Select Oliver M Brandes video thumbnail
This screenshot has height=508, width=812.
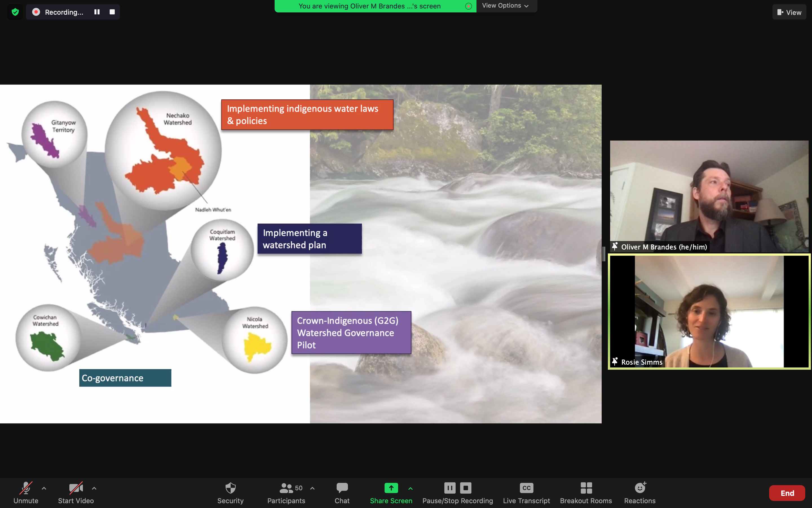click(x=709, y=196)
